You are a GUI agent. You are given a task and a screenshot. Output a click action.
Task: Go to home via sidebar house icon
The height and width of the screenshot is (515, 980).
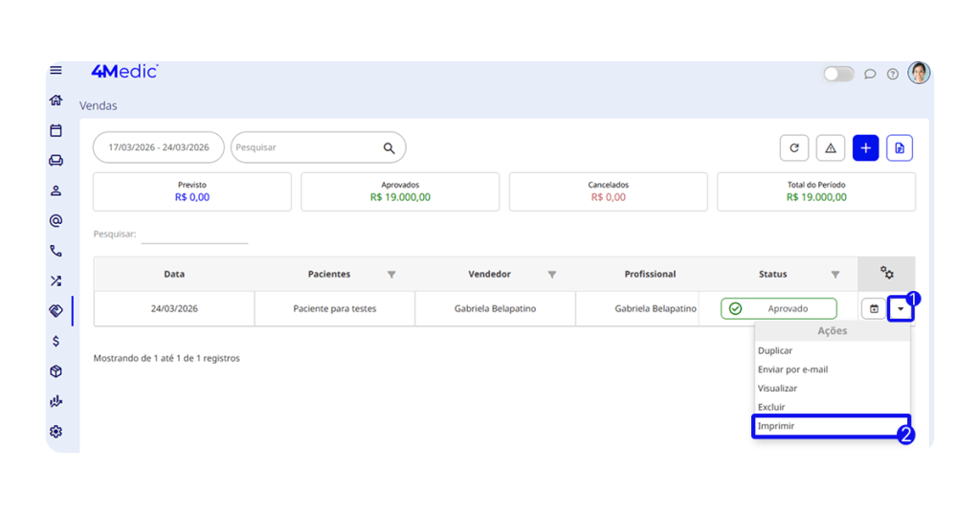tap(56, 101)
